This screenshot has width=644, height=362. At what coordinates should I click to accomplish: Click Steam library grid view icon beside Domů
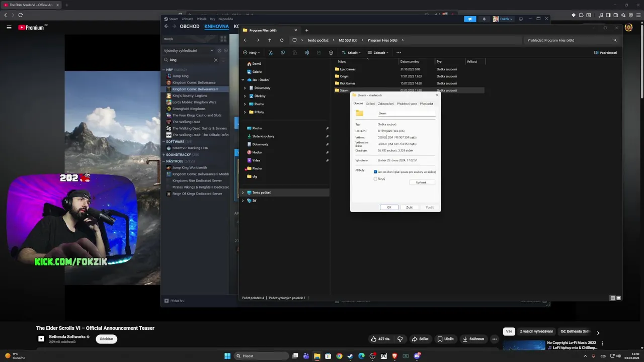(x=223, y=39)
